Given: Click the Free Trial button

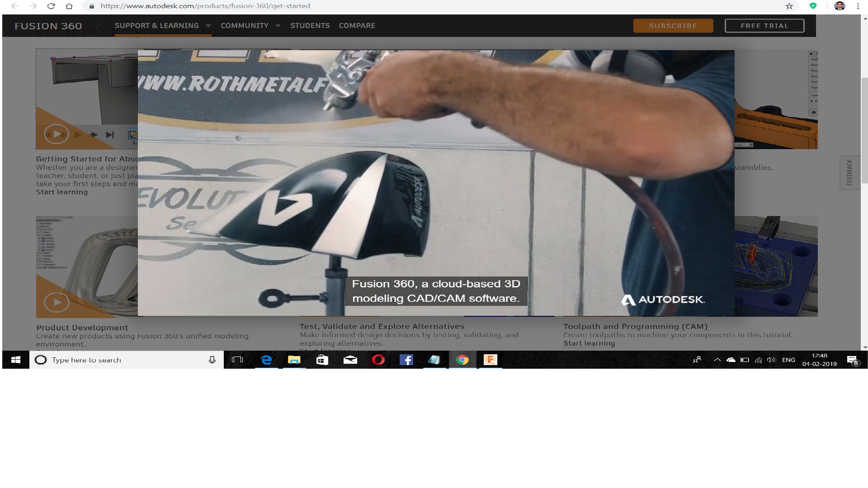Looking at the screenshot, I should (x=764, y=26).
